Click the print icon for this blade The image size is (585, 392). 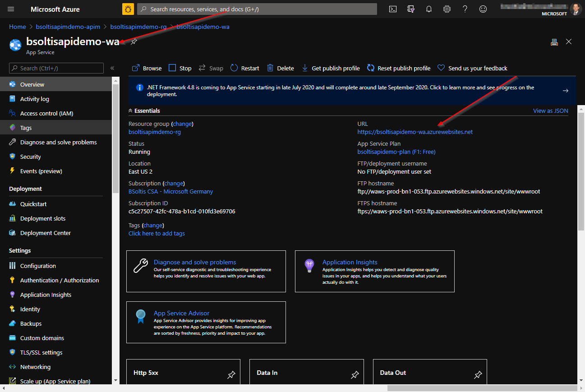tap(554, 42)
